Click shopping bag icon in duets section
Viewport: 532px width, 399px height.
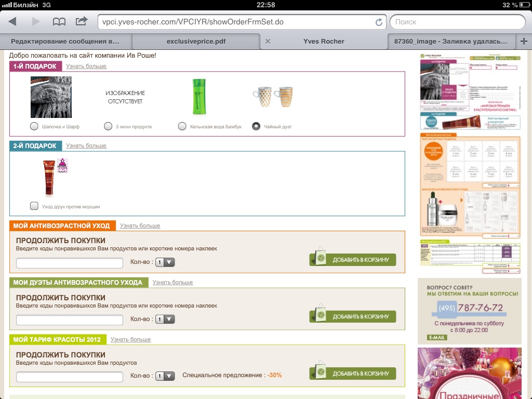point(320,313)
